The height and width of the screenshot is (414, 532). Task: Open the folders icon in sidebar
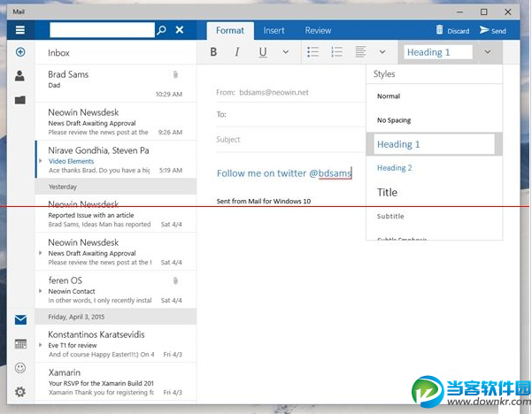[19, 100]
